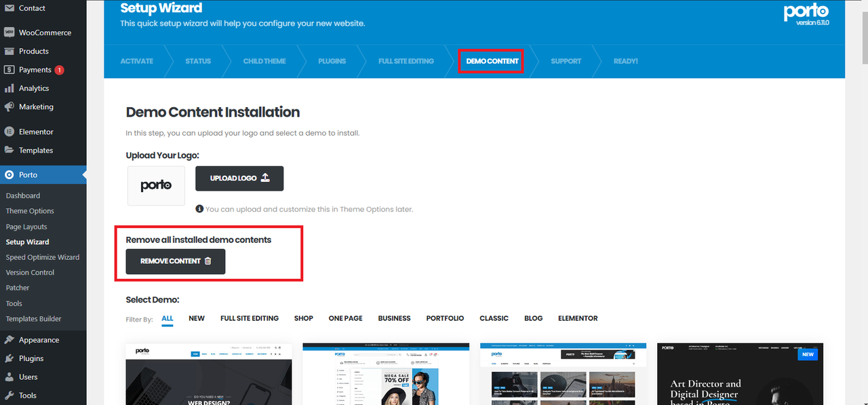The image size is (868, 405).
Task: Select the Art Director demo marked NEW
Action: point(741,374)
